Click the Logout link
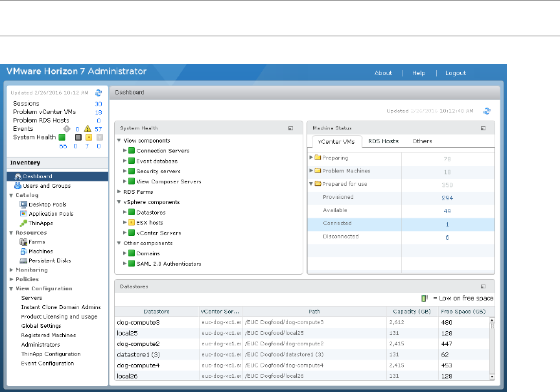The height and width of the screenshot is (392, 560). pos(455,73)
